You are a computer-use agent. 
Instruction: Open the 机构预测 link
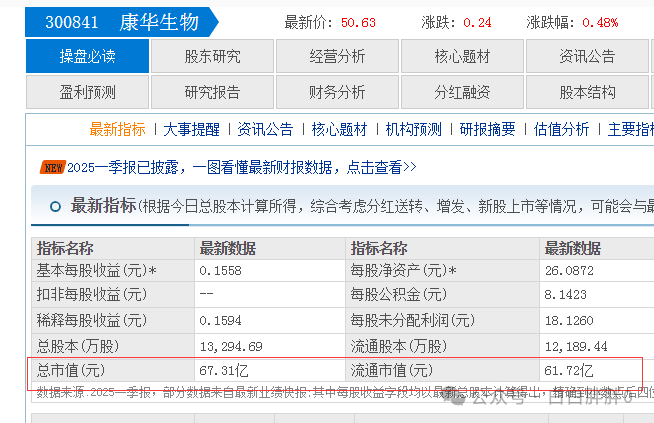tap(413, 129)
